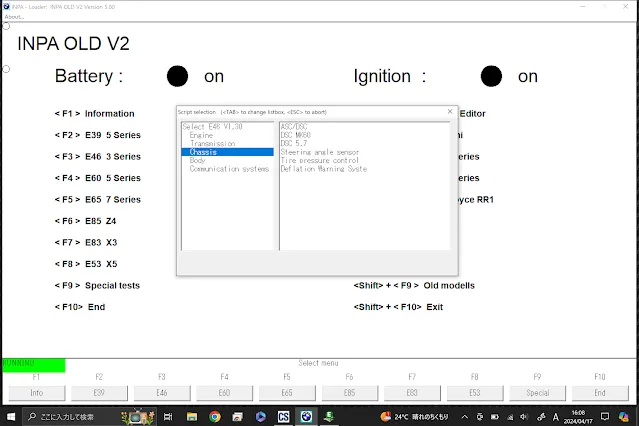
Task: Open Task View from taskbar
Action: click(x=167, y=417)
